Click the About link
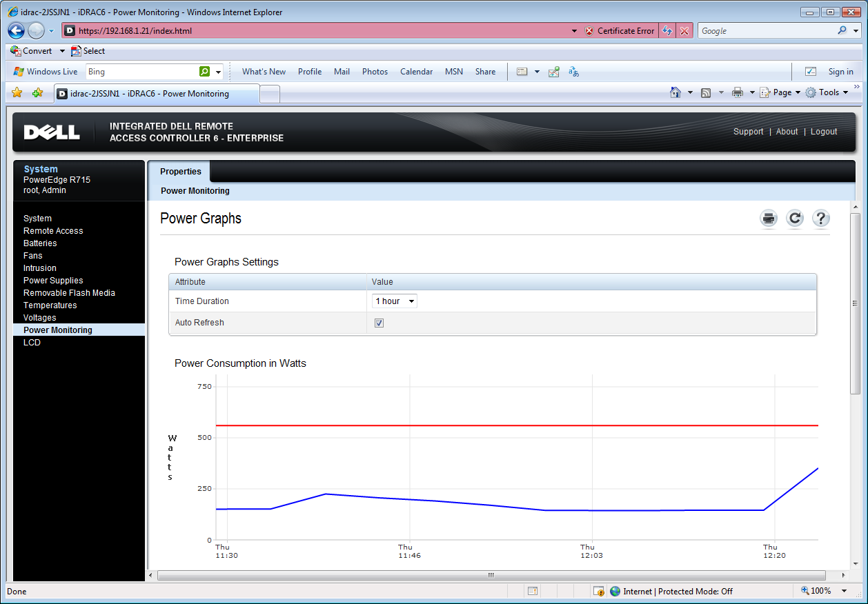This screenshot has width=868, height=604. [x=787, y=132]
